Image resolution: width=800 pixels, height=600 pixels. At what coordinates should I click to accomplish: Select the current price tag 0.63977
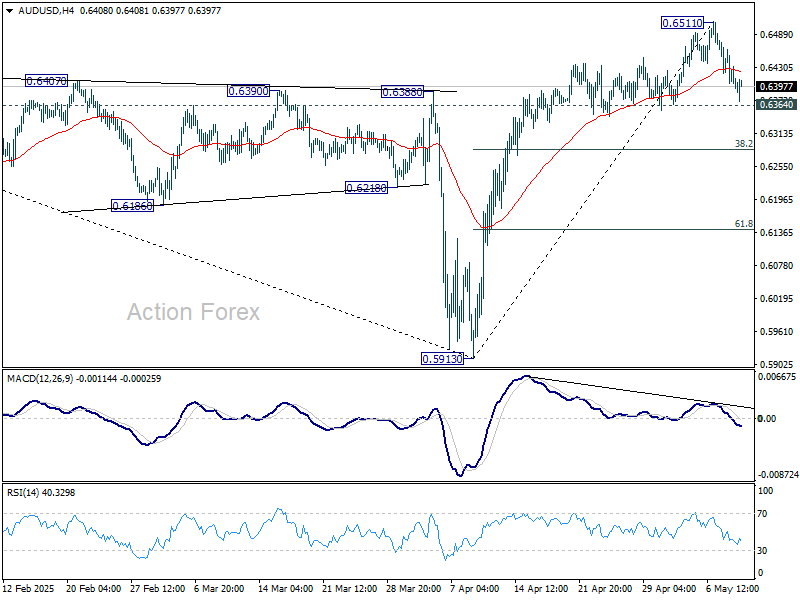coord(777,86)
